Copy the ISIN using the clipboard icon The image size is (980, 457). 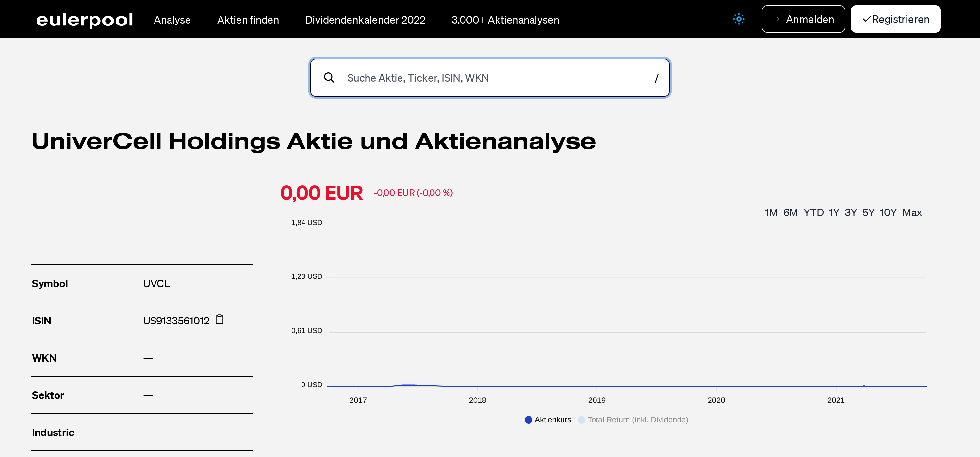point(220,320)
